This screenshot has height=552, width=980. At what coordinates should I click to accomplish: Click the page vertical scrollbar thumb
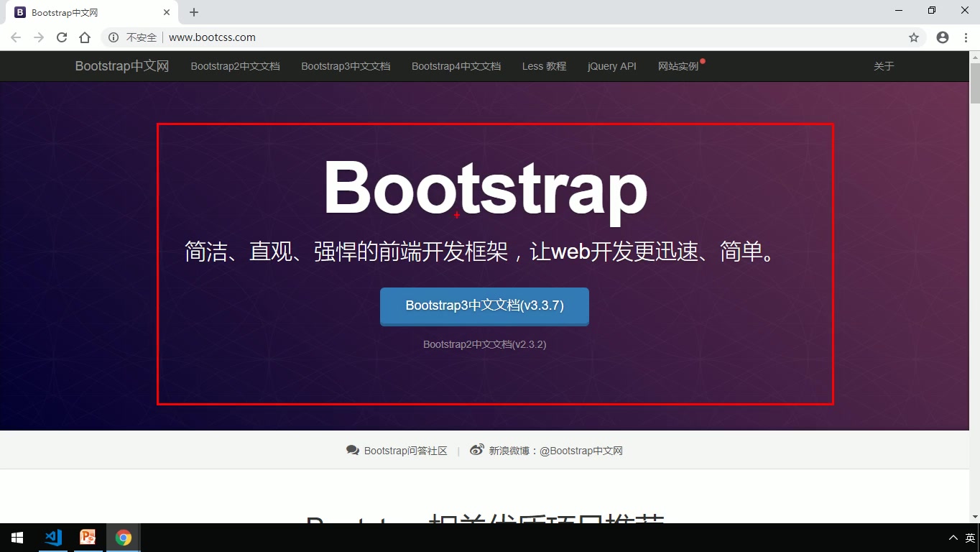974,83
